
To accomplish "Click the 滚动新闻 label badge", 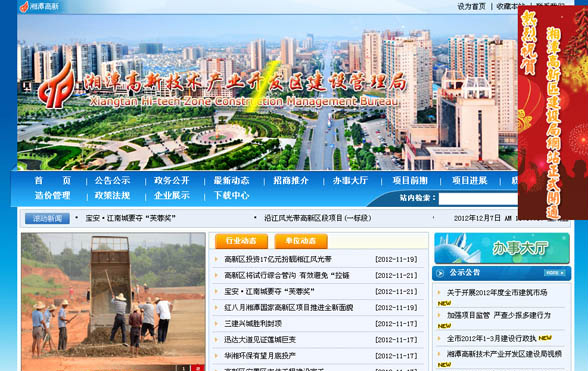I will (x=47, y=218).
